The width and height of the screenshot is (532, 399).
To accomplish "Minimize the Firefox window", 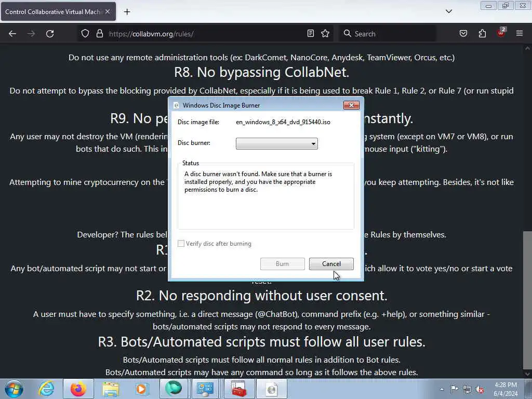I will pyautogui.click(x=488, y=6).
